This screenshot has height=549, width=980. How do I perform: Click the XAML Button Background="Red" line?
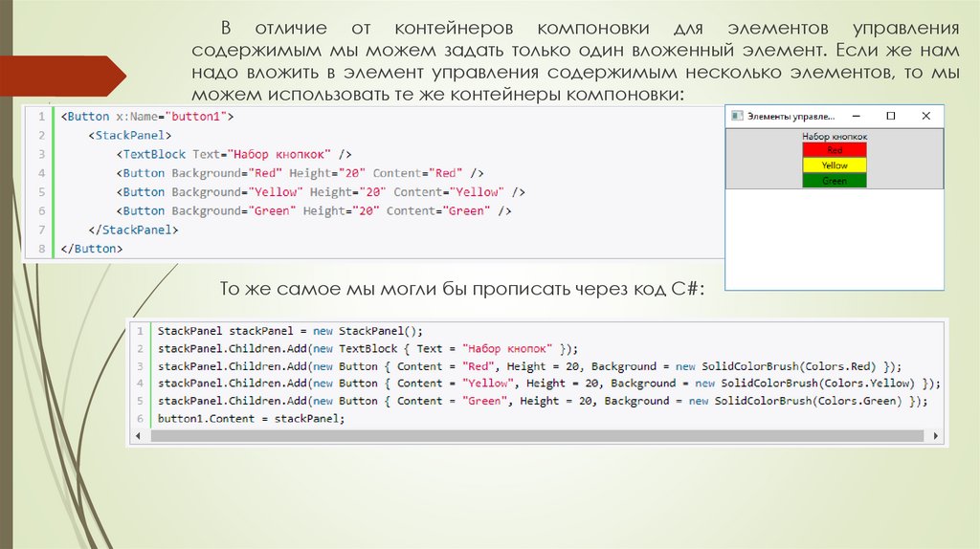click(300, 173)
